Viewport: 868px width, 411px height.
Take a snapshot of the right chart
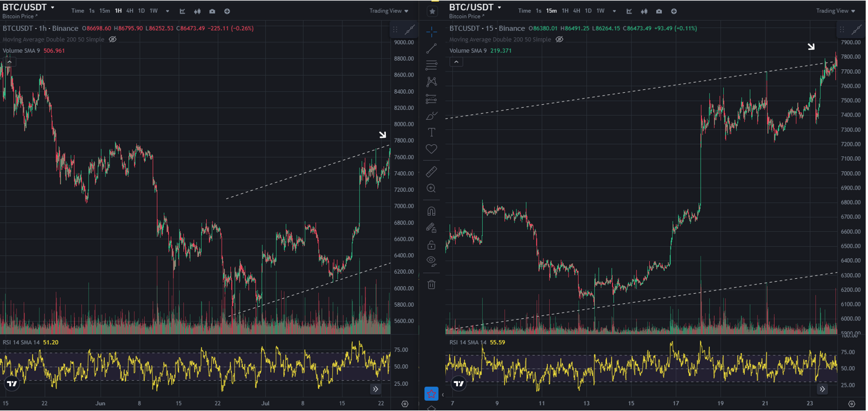click(x=659, y=11)
